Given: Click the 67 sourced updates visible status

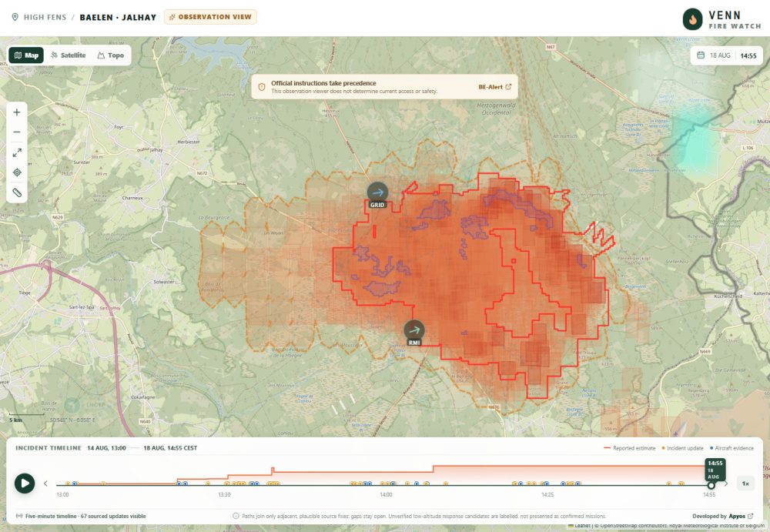Looking at the screenshot, I should [113, 517].
